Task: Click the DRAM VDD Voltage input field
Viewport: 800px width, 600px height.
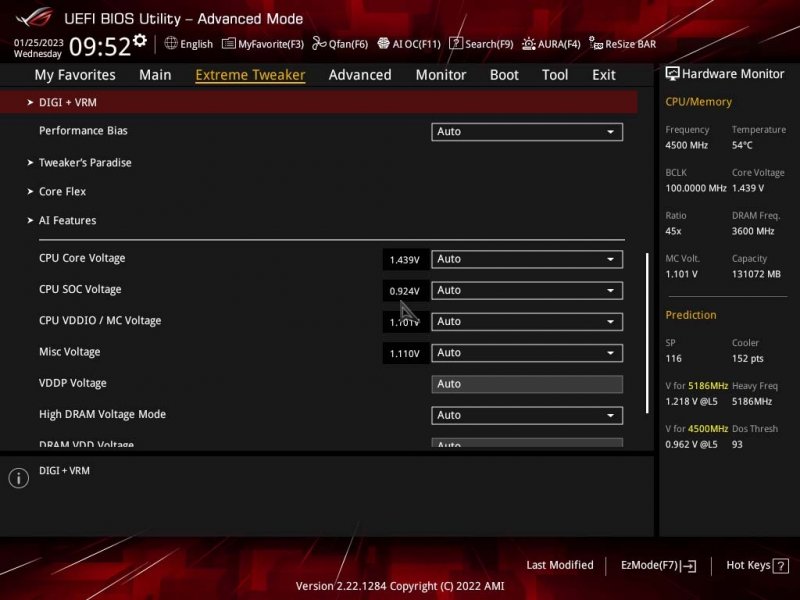Action: pos(527,442)
